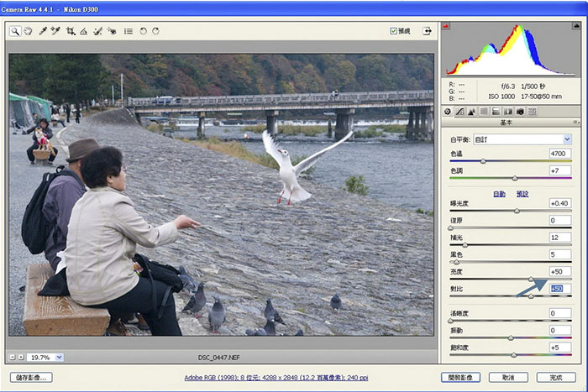Open the 19.7% zoom level dropdown
The height and width of the screenshot is (392, 588).
coord(59,357)
